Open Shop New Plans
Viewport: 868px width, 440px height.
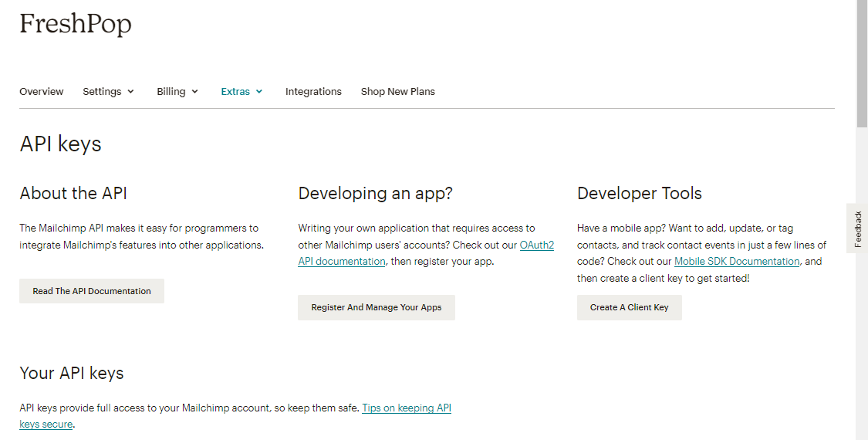pos(398,91)
